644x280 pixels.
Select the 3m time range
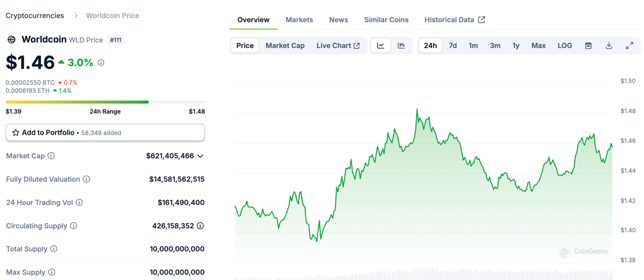pyautogui.click(x=495, y=46)
